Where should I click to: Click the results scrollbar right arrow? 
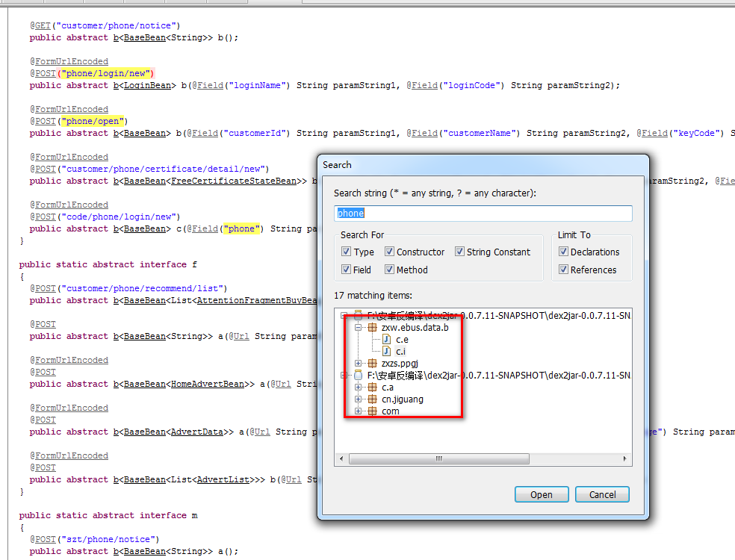tap(625, 458)
